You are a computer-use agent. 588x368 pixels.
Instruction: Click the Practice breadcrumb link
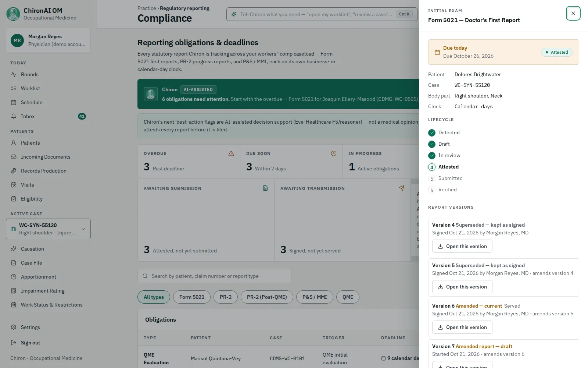pyautogui.click(x=147, y=8)
